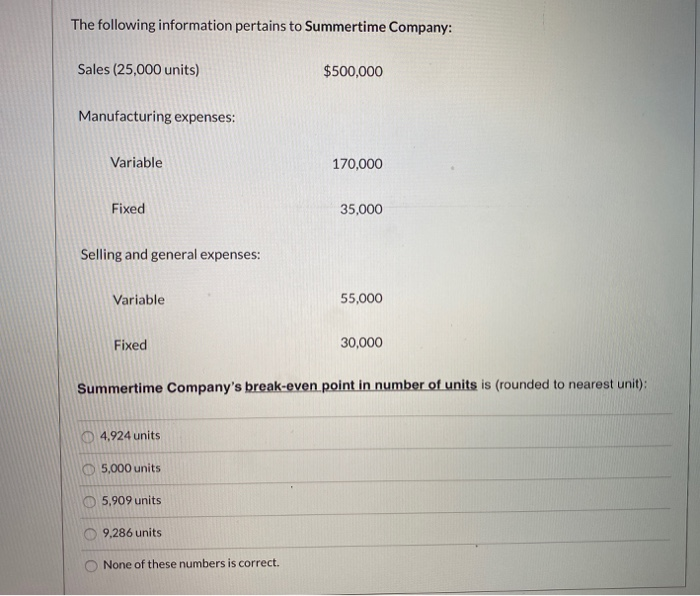Image resolution: width=700 pixels, height=596 pixels.
Task: Click the Variable label under Selling and general expenses
Action: click(x=139, y=300)
